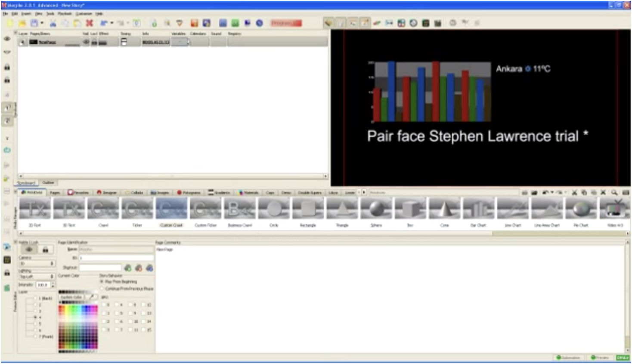Enable GPO checkbox 12
This screenshot has height=364, width=632.
144,305
